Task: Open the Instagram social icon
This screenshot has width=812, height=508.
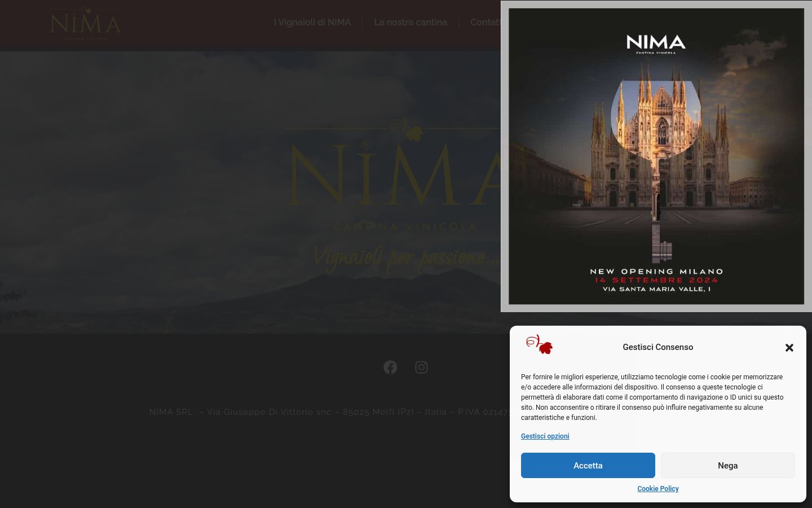Action: point(421,367)
